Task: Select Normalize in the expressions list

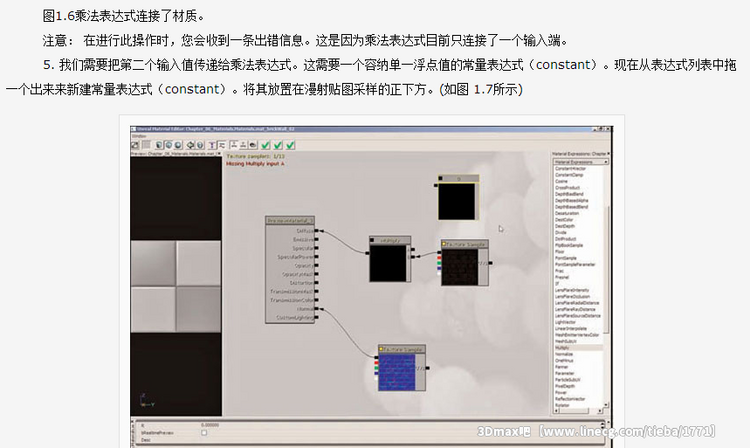Action: (563, 354)
